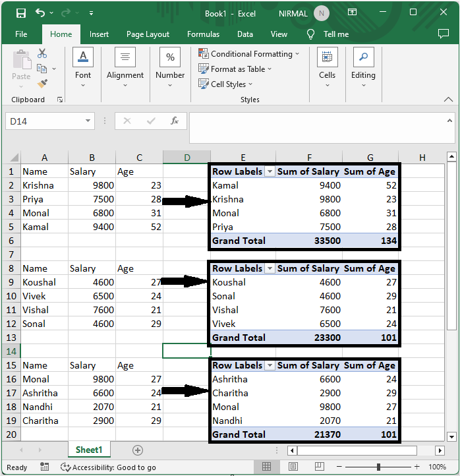Undo the last action
Viewport: 460px width, 476px height.
(40, 13)
